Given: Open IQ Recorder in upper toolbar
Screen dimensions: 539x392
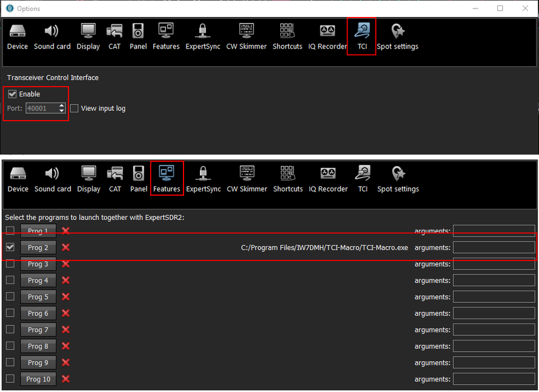Looking at the screenshot, I should (x=327, y=37).
